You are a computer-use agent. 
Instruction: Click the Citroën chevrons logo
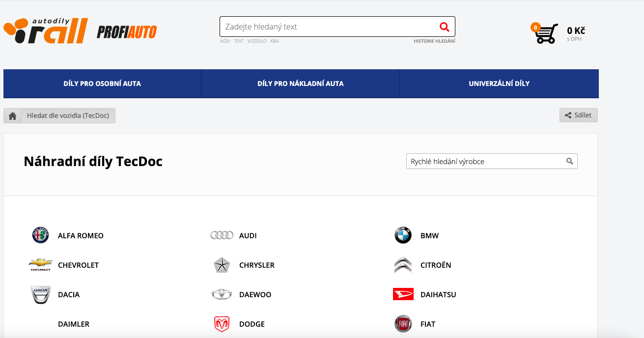(x=403, y=265)
